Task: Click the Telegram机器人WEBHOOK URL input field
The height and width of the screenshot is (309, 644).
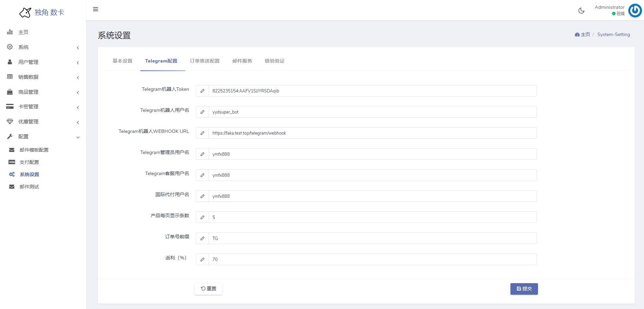Action: pyautogui.click(x=372, y=133)
